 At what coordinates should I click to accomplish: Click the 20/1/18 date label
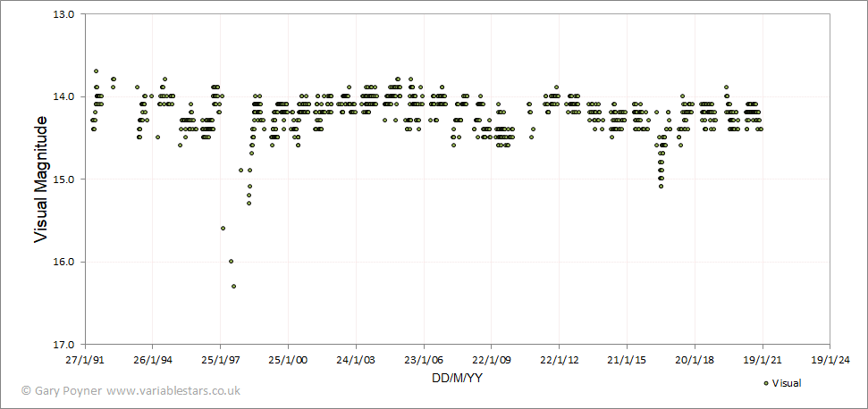tap(695, 361)
